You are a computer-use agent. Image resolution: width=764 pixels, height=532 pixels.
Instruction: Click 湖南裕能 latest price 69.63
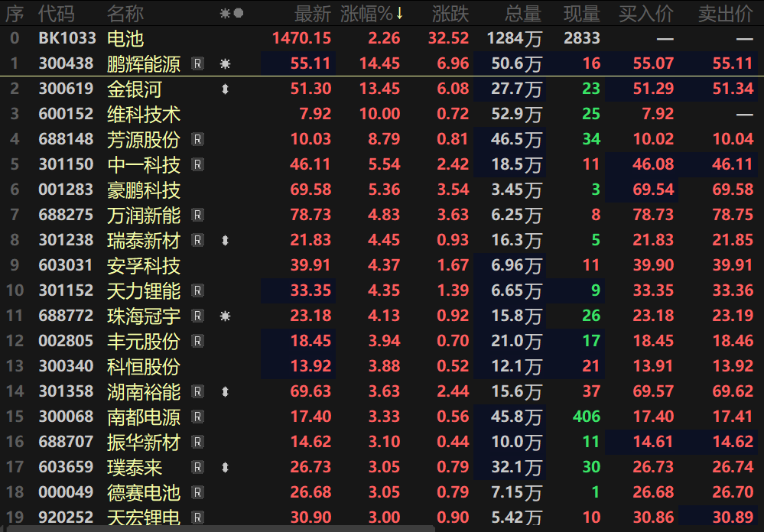tap(310, 391)
